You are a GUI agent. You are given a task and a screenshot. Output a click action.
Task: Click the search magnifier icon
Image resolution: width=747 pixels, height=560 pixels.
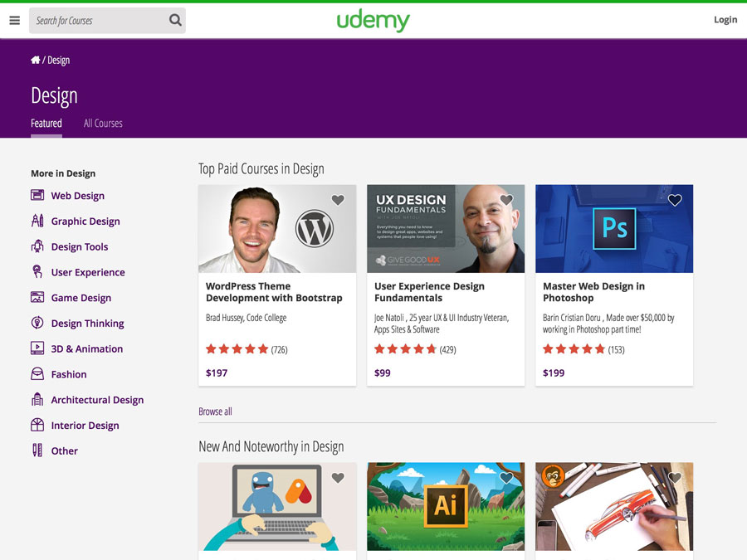click(175, 20)
